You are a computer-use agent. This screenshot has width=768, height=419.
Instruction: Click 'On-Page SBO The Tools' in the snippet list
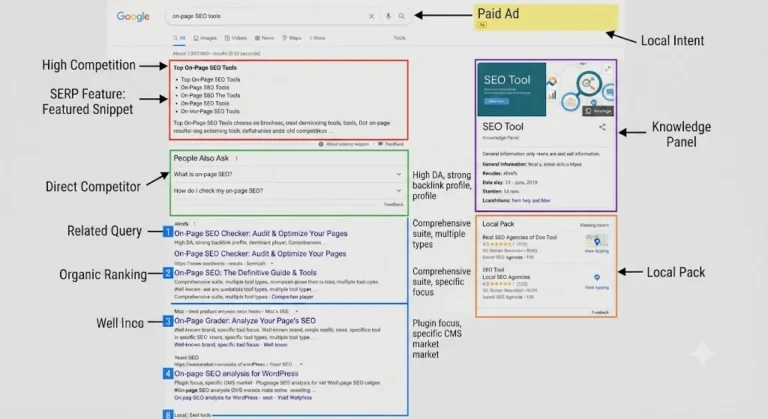[x=210, y=96]
